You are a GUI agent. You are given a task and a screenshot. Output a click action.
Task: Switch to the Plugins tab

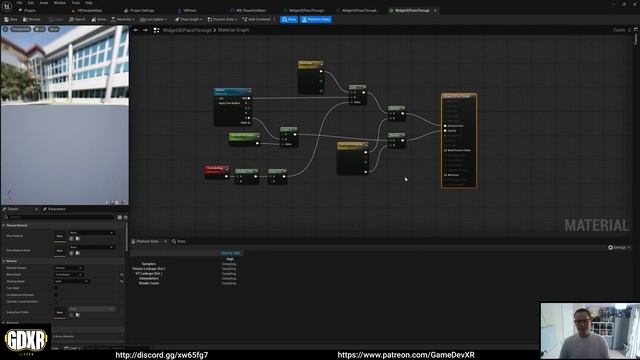[x=28, y=10]
